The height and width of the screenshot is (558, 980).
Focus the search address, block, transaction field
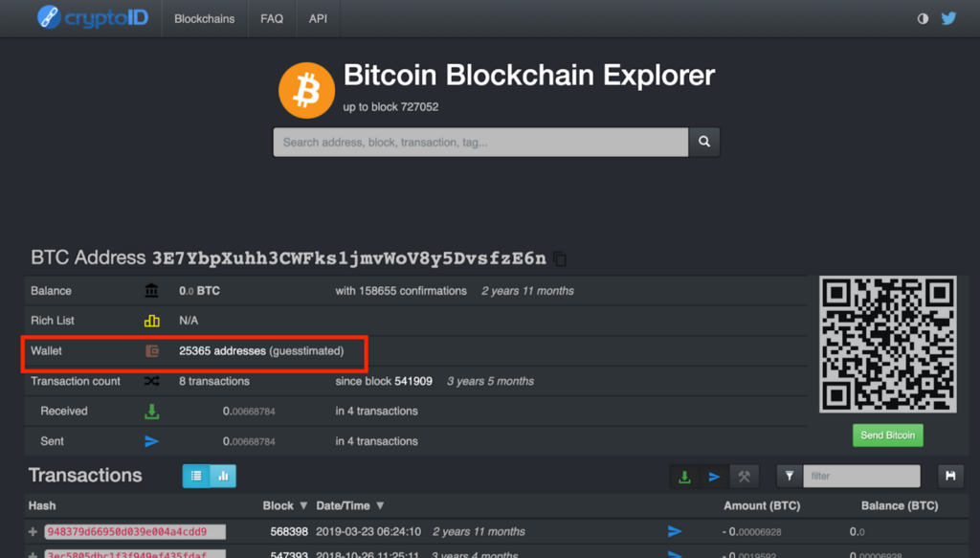[480, 142]
